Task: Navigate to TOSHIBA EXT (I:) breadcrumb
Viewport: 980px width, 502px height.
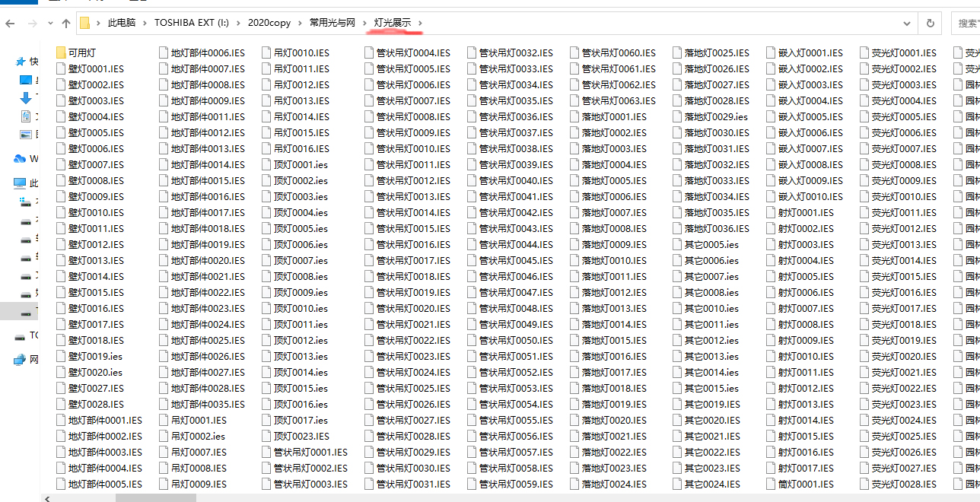Action: [191, 23]
